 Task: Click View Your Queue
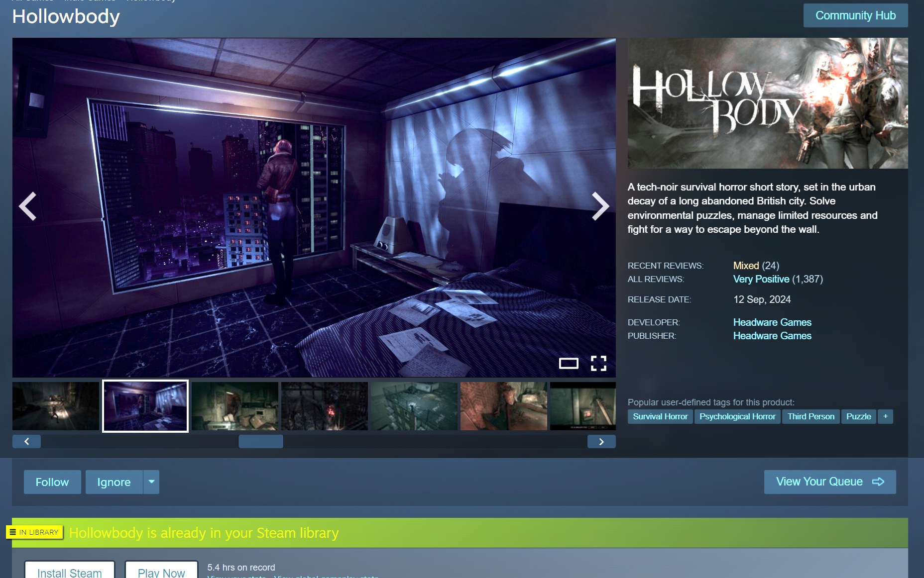(830, 482)
